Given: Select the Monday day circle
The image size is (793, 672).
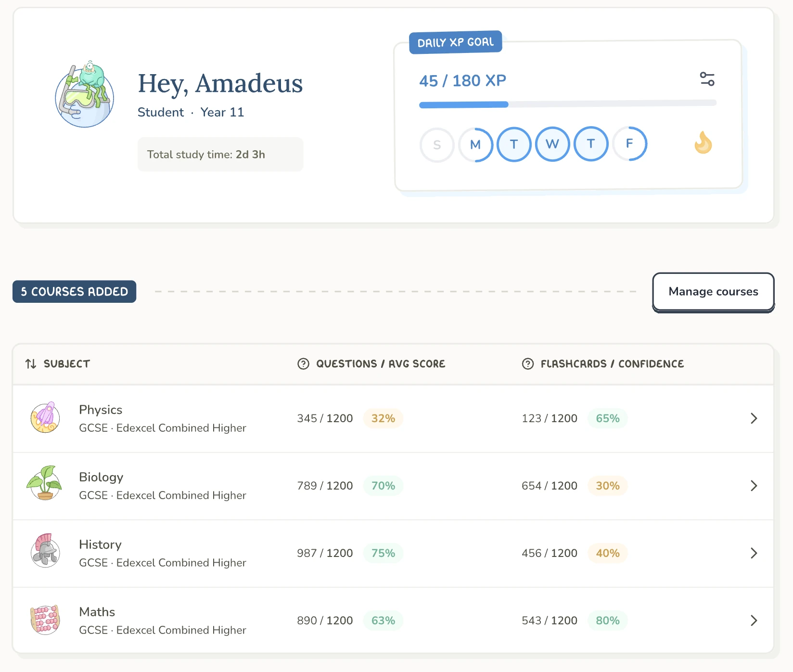Looking at the screenshot, I should [475, 144].
